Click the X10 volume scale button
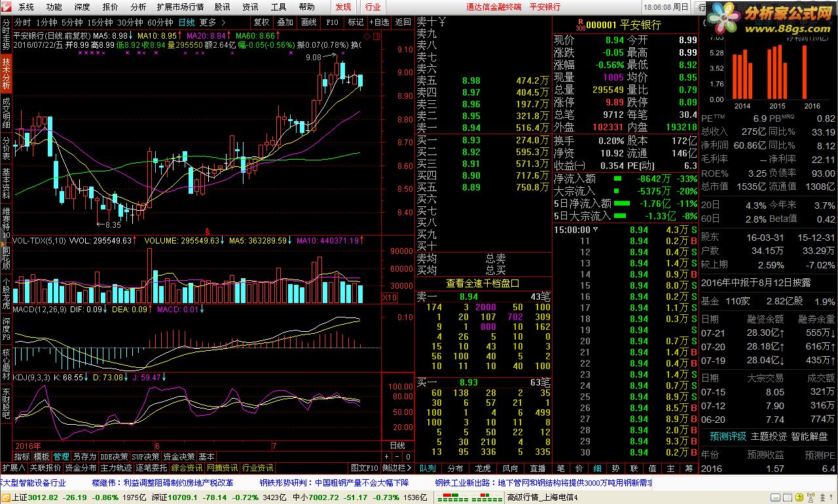Screen dimensions: 838x504 (x=390, y=298)
